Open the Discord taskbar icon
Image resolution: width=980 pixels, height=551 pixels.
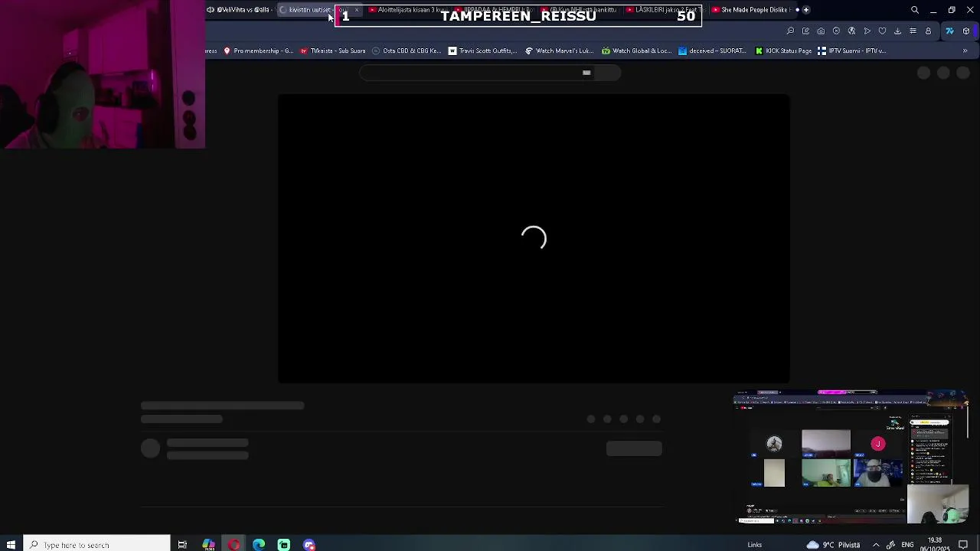[x=309, y=545]
